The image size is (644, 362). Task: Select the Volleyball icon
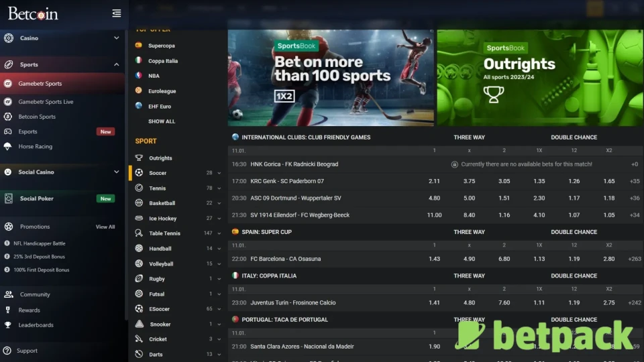[140, 263]
